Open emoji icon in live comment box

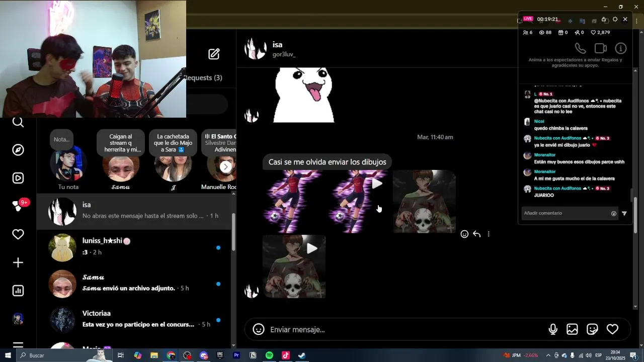614,213
